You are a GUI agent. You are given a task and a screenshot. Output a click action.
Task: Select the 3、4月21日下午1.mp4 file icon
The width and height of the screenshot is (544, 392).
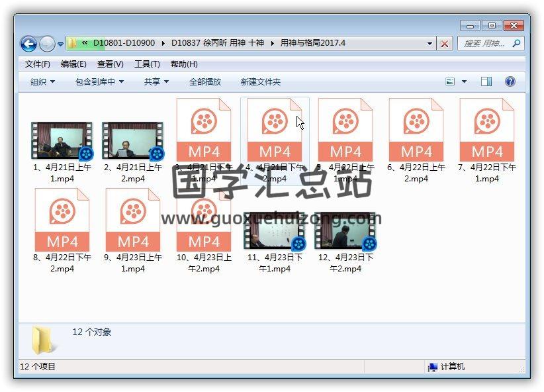(204, 130)
